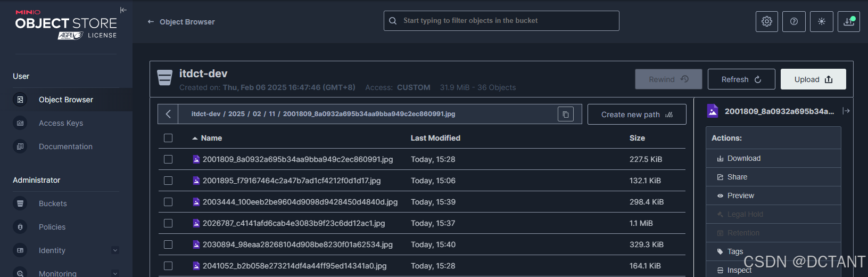Image resolution: width=868 pixels, height=277 pixels.
Task: Check the box for 2001895_f79167…jpg
Action: tap(168, 181)
